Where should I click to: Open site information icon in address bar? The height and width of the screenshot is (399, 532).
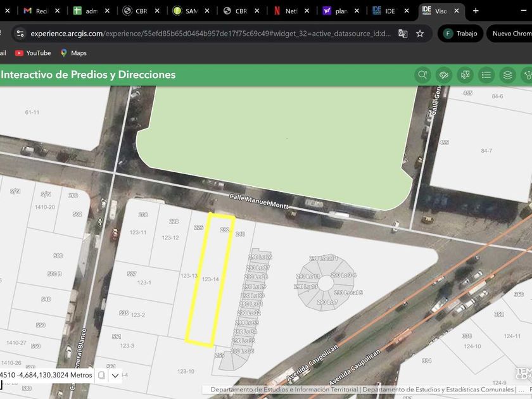pos(20,34)
